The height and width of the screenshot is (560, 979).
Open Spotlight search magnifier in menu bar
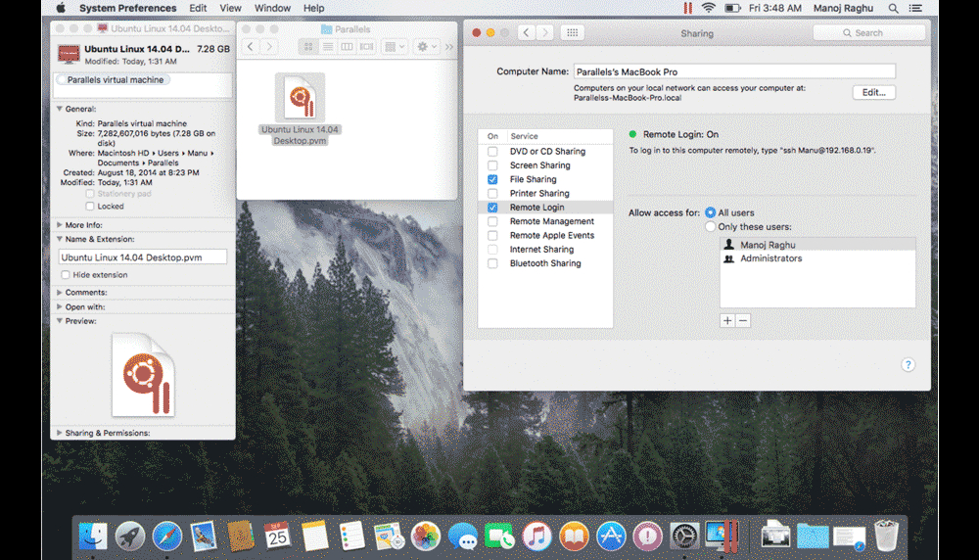click(894, 8)
